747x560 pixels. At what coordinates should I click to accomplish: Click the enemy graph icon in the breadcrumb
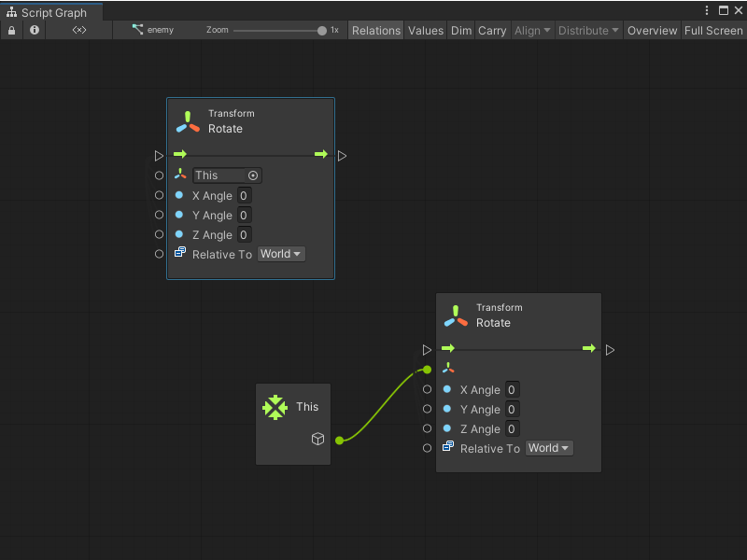[x=136, y=30]
